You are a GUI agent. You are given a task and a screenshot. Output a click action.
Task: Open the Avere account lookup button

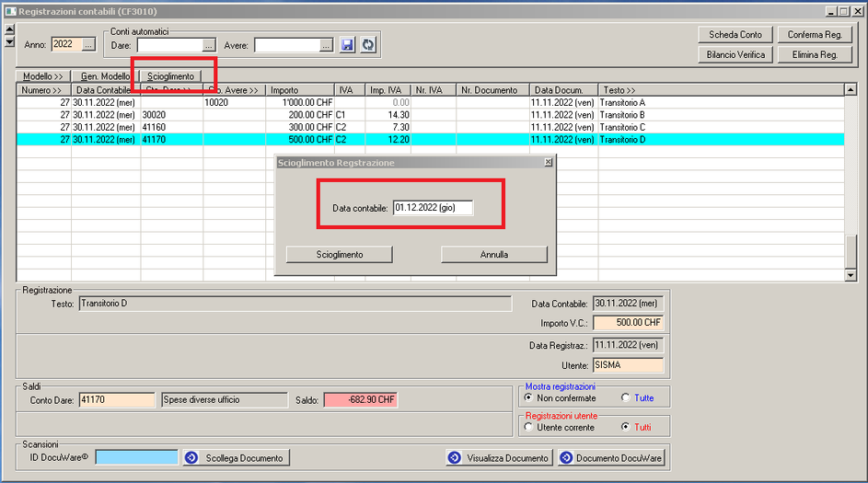327,44
